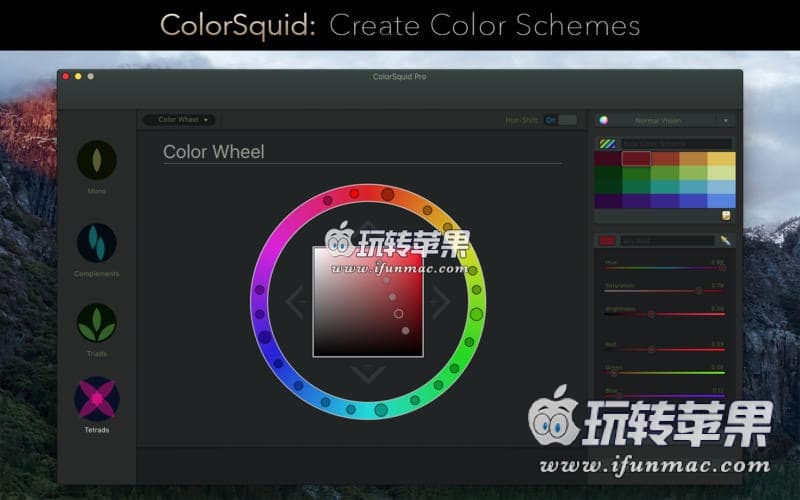Adjust the Hue slider
Viewport: 800px width, 500px height.
point(665,268)
